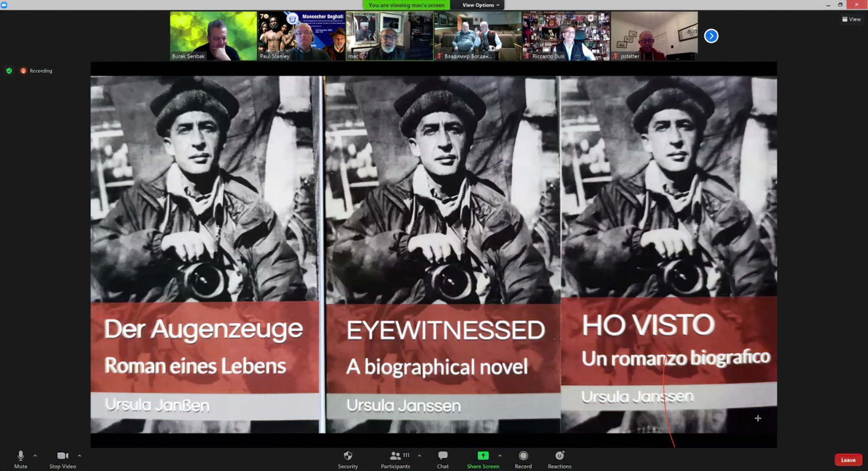Screen dimensions: 868x471
Task: Click the 'You are viewing mac's screen' banner
Action: (406, 5)
